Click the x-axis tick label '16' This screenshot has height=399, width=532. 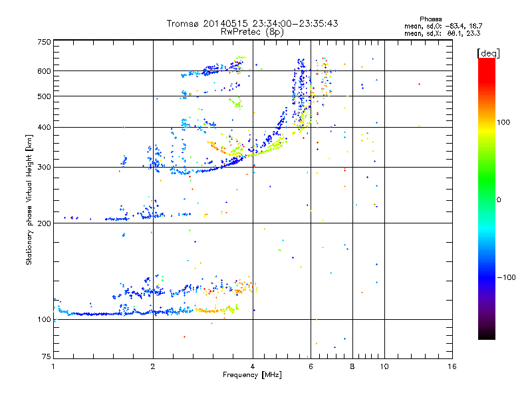tap(452, 366)
